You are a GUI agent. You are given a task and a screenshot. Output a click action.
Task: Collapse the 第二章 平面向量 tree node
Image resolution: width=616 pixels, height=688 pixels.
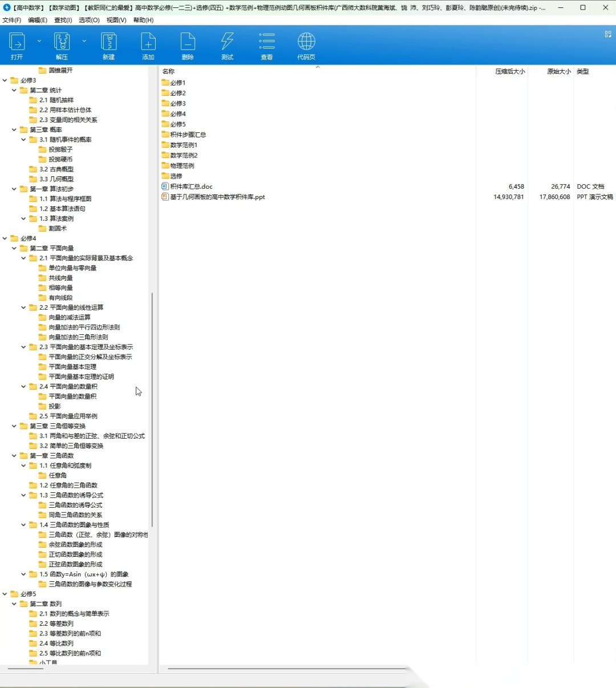[x=14, y=248]
